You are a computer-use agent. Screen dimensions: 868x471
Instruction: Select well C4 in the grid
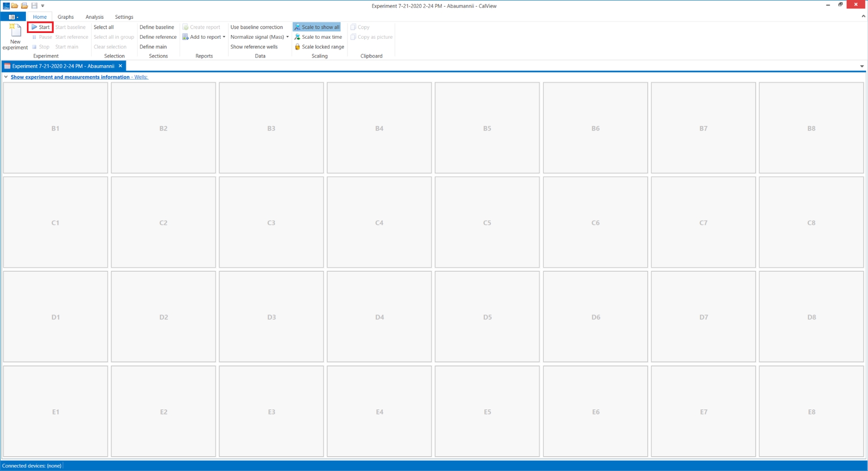[x=379, y=222]
